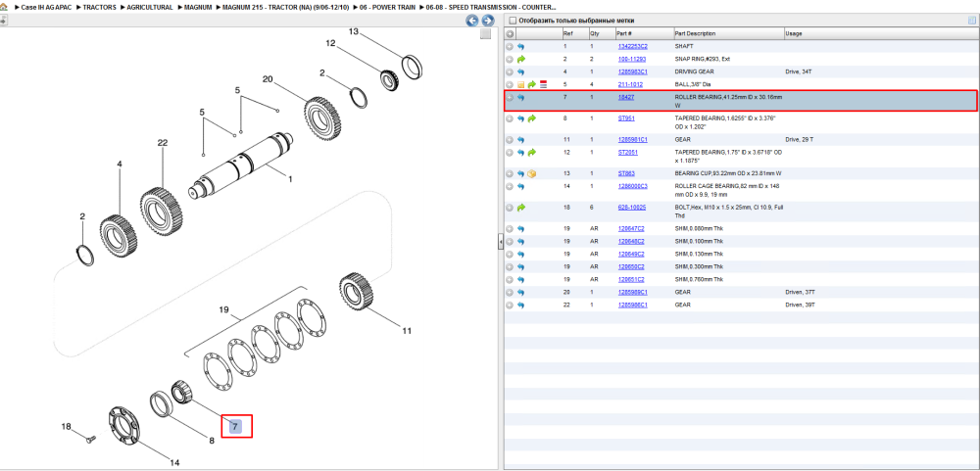Screen dimensions: 980x471
Task: Click red-striped list icon on BALL row
Action: (543, 84)
